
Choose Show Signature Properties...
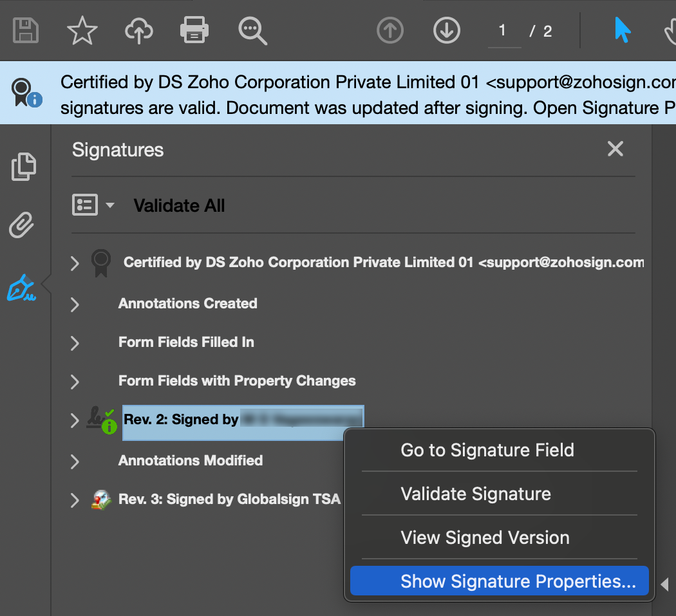pos(499,581)
